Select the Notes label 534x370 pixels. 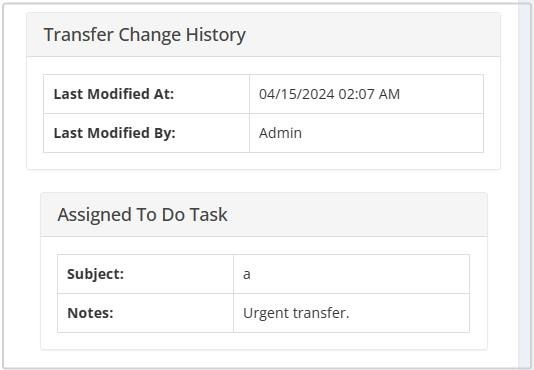[90, 313]
